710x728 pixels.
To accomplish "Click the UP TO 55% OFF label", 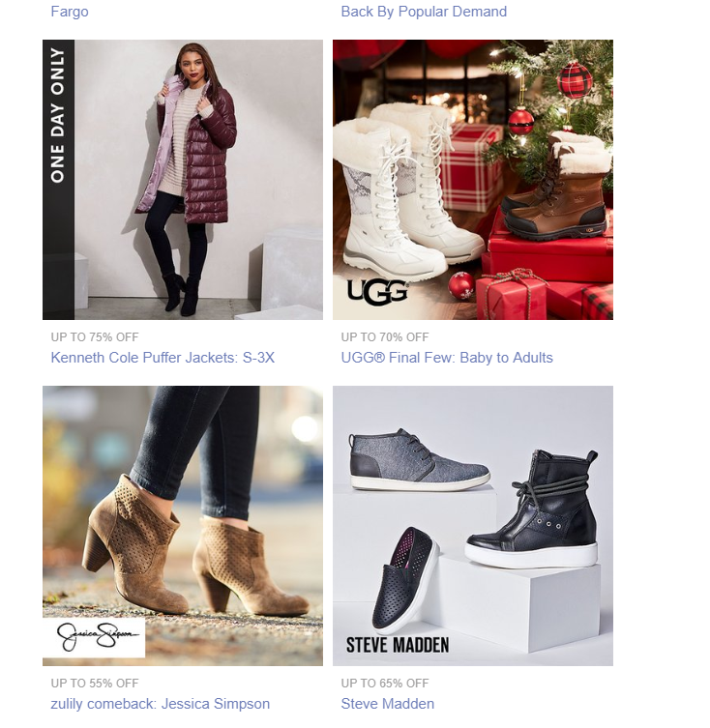I will 95,683.
